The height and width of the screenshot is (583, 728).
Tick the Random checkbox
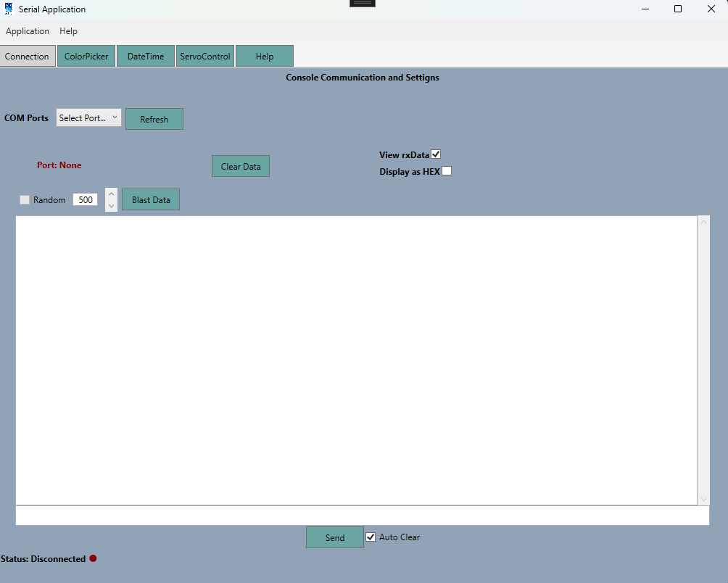25,200
